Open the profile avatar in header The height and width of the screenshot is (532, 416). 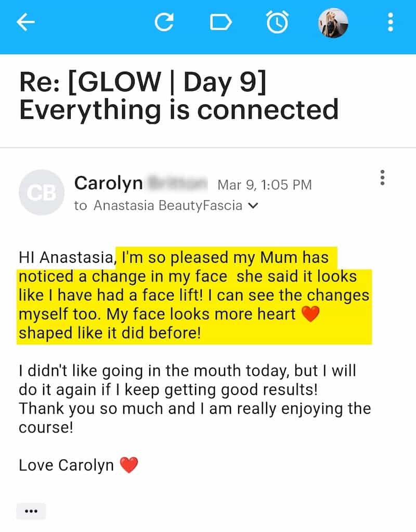pos(333,23)
